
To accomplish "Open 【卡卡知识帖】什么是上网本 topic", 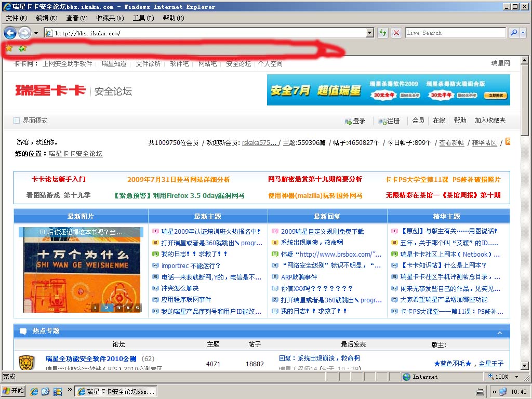I will coord(443,265).
